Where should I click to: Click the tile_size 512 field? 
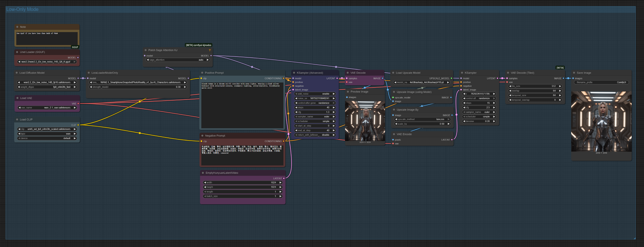535,86
